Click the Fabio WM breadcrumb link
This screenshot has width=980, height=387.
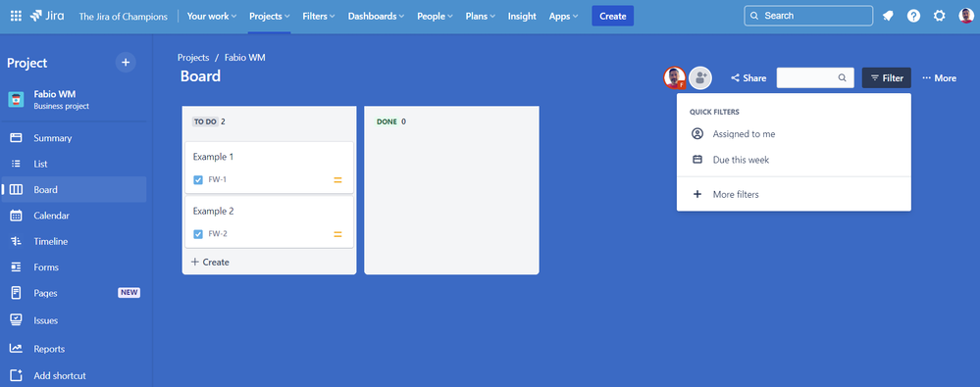pyautogui.click(x=245, y=58)
